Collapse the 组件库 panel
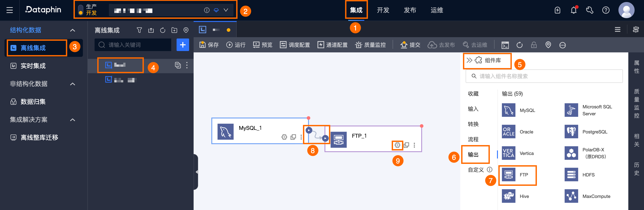The width and height of the screenshot is (644, 210). pyautogui.click(x=469, y=60)
